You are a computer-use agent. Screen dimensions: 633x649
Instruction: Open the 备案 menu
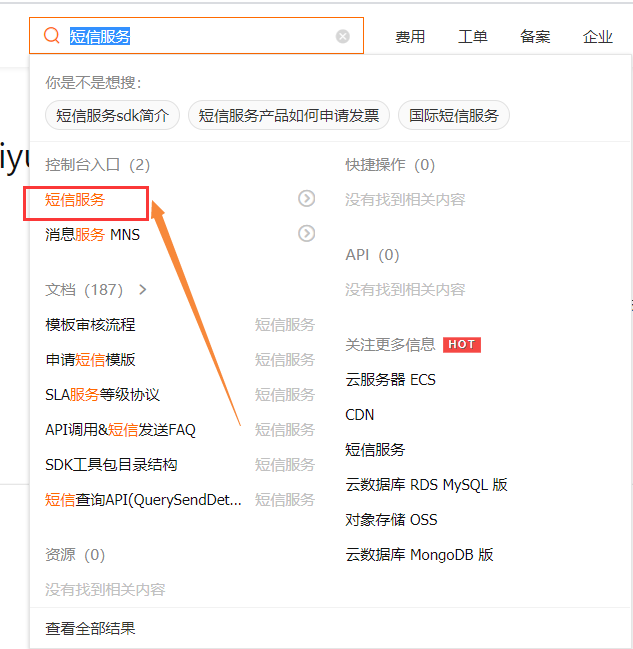[x=535, y=37]
